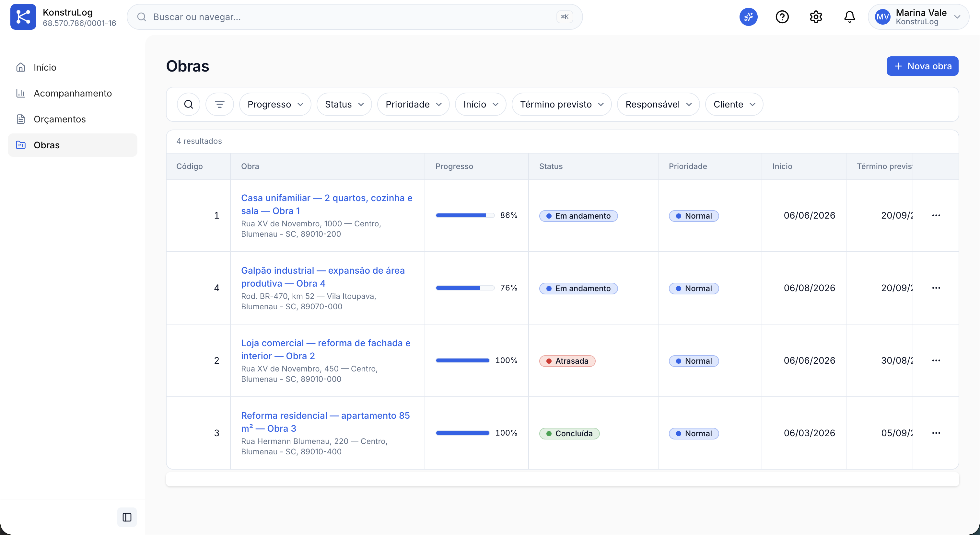This screenshot has height=535, width=980.
Task: Expand the Progresso filter dropdown
Action: point(275,104)
